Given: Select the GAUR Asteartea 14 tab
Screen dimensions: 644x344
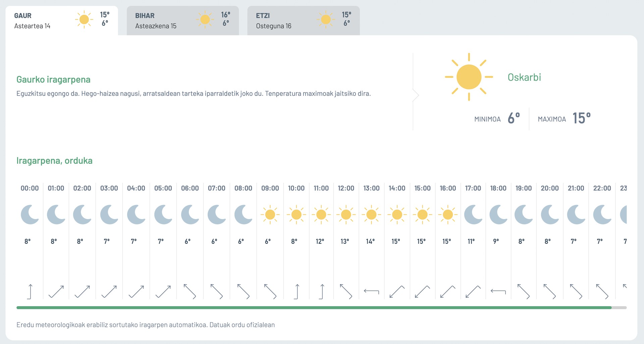Looking at the screenshot, I should pyautogui.click(x=62, y=20).
